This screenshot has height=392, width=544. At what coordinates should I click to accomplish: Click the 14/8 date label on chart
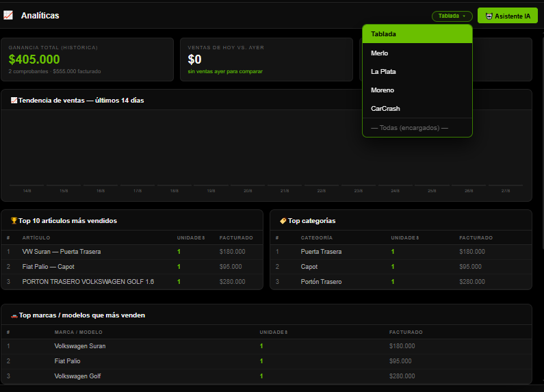(x=27, y=191)
